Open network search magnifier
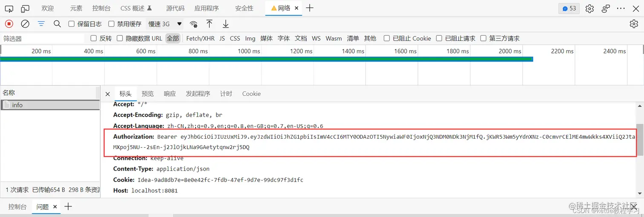The width and height of the screenshot is (644, 217). [57, 24]
